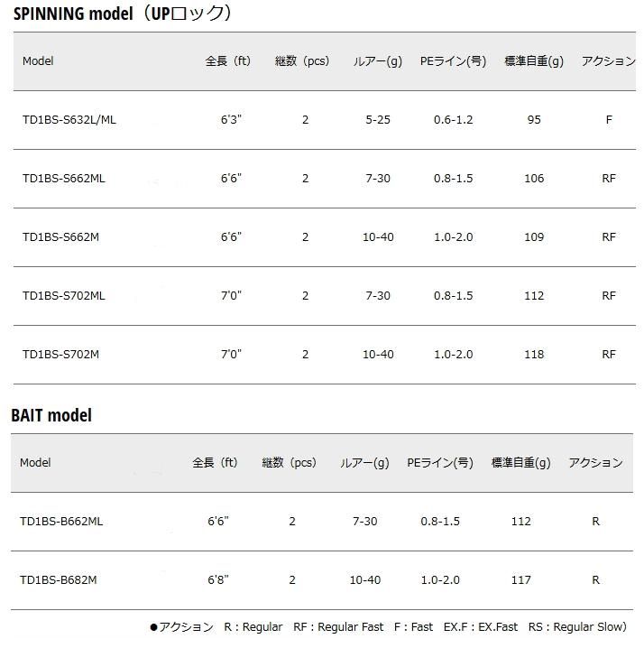Image resolution: width=644 pixels, height=648 pixels.
Task: Click the 0.6-1.2 PE line value
Action: pos(453,120)
